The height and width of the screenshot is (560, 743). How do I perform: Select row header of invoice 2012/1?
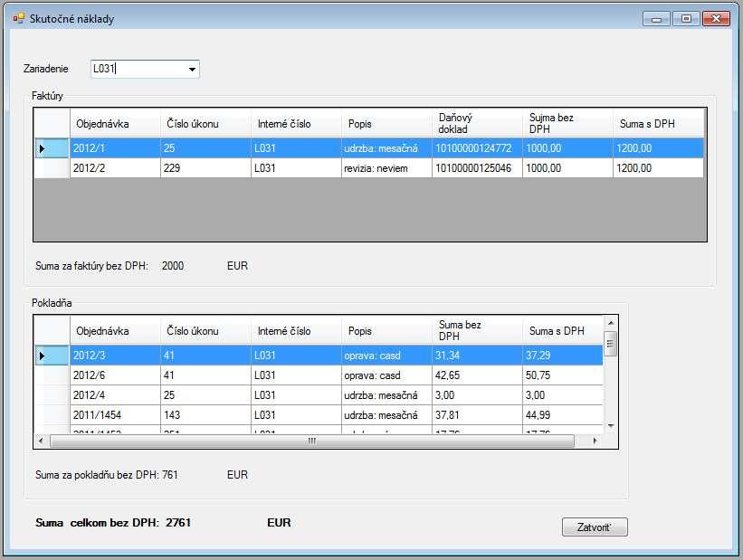(52, 148)
